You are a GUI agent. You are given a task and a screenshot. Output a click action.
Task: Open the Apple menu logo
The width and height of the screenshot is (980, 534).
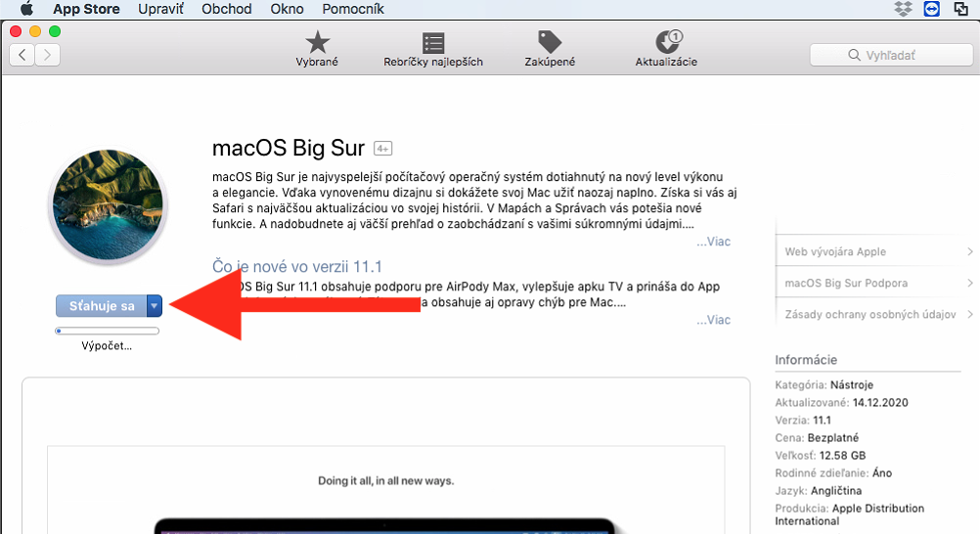coord(26,9)
